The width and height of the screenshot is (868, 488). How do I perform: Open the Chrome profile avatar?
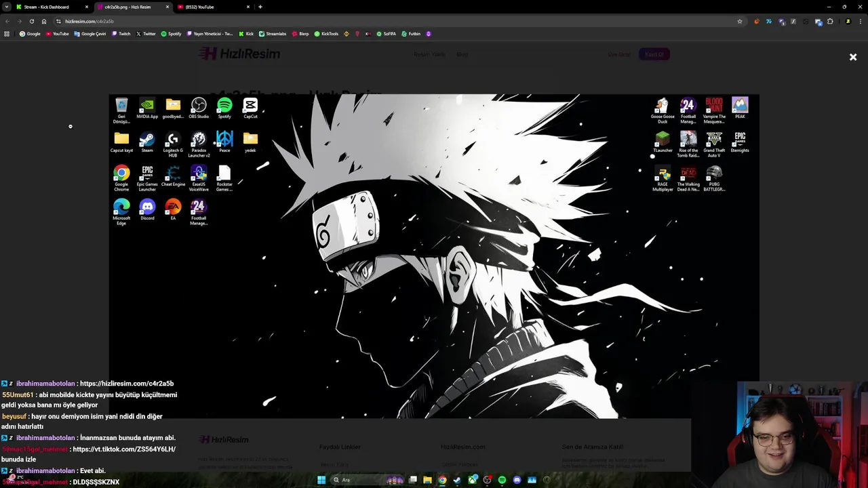pyautogui.click(x=848, y=21)
